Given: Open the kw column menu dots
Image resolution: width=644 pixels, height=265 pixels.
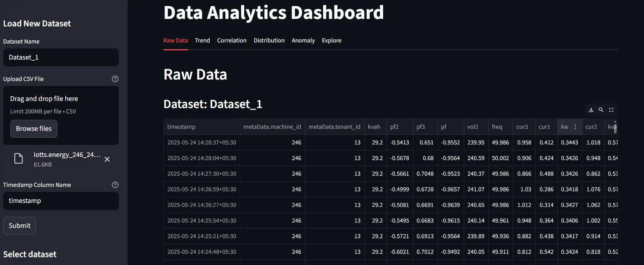Looking at the screenshot, I should [575, 127].
